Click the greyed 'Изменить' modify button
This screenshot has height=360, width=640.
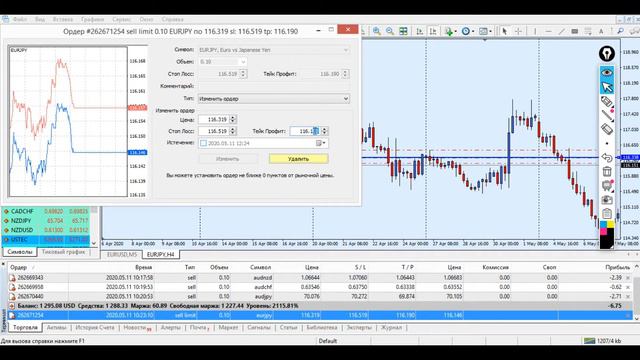point(228,159)
